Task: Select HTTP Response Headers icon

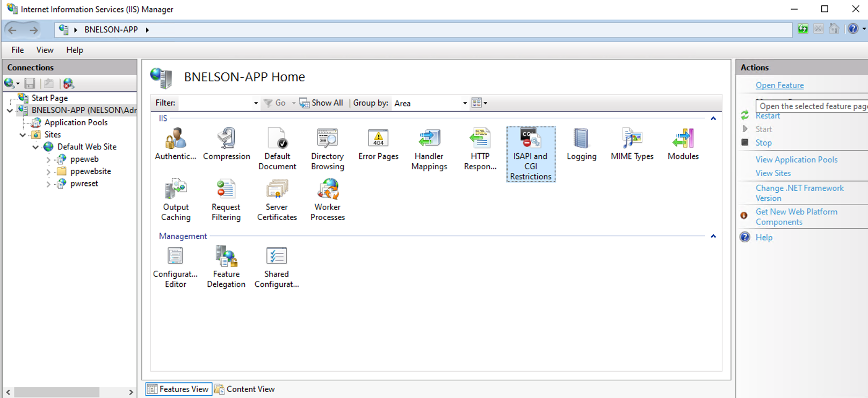Action: (x=480, y=149)
